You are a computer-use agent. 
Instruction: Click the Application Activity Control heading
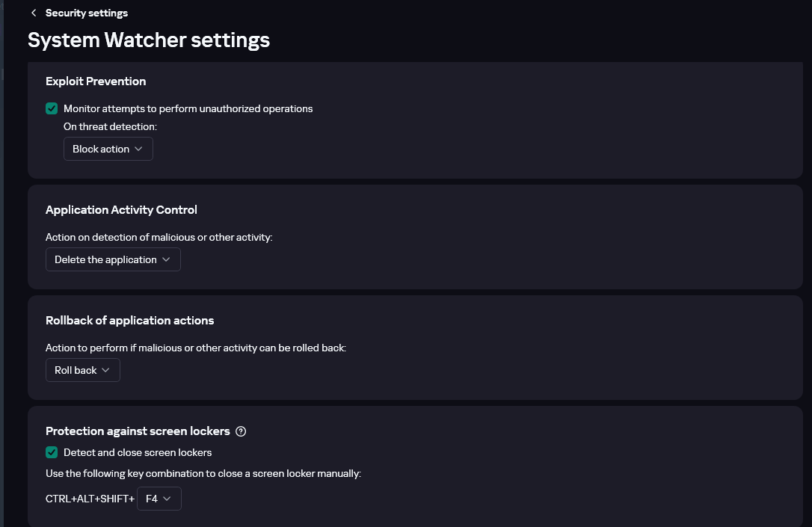[121, 210]
